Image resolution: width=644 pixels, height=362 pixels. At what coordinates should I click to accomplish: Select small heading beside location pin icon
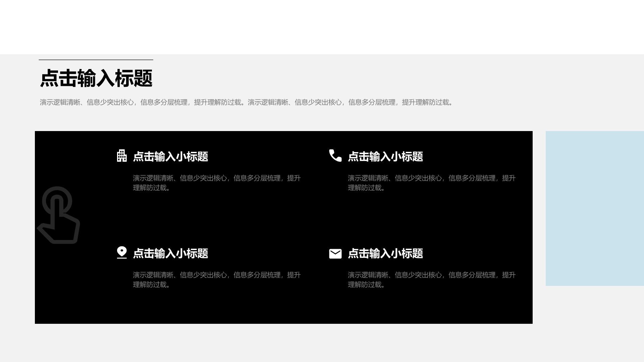point(170,253)
